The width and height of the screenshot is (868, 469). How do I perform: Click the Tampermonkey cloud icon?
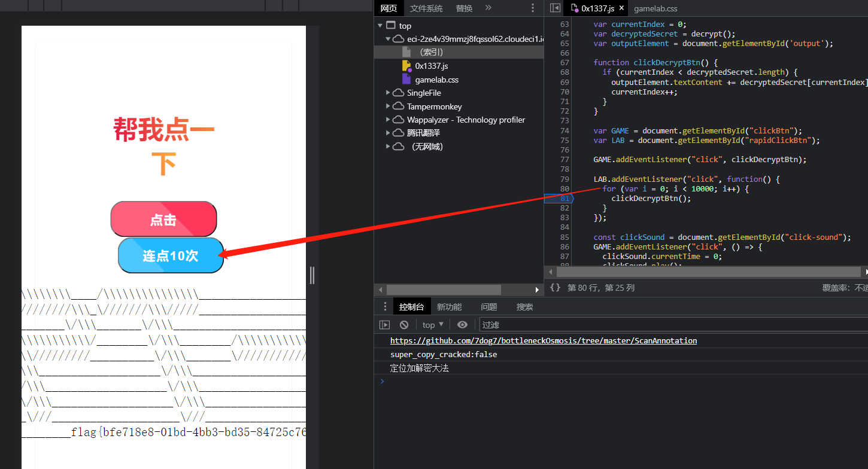coord(399,106)
